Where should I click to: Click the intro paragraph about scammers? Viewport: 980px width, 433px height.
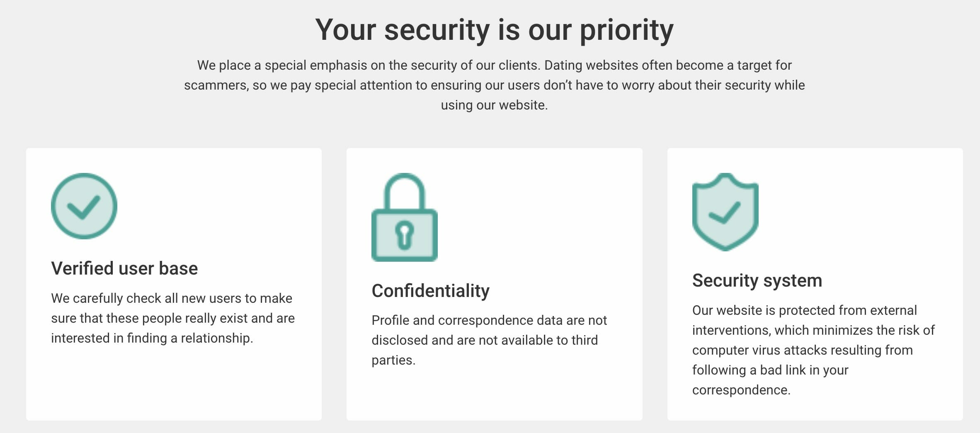point(494,85)
